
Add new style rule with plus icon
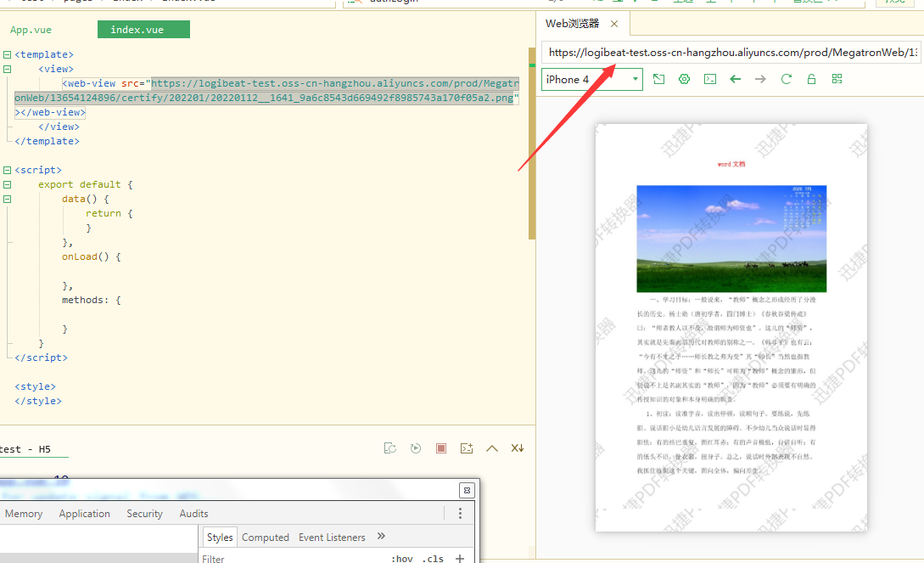coord(460,558)
